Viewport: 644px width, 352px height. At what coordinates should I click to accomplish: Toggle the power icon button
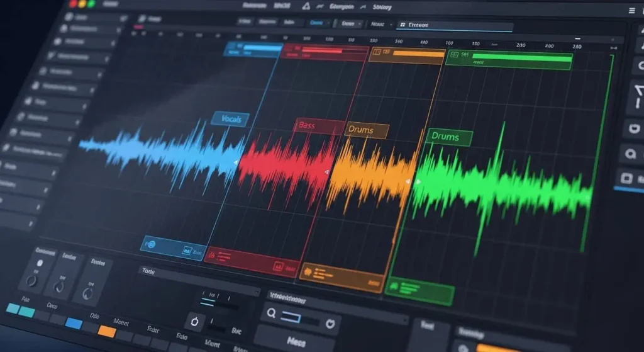point(194,322)
